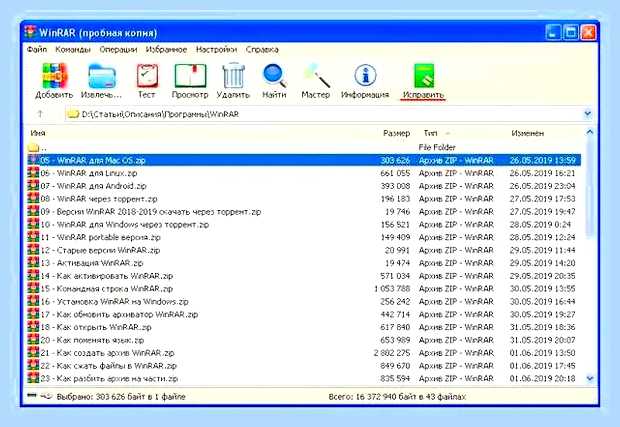Image resolution: width=620 pixels, height=427 pixels.
Task: Select 09 - Версия WinRAR 2018-2019 скачать через торрент.zip
Action: point(151,212)
